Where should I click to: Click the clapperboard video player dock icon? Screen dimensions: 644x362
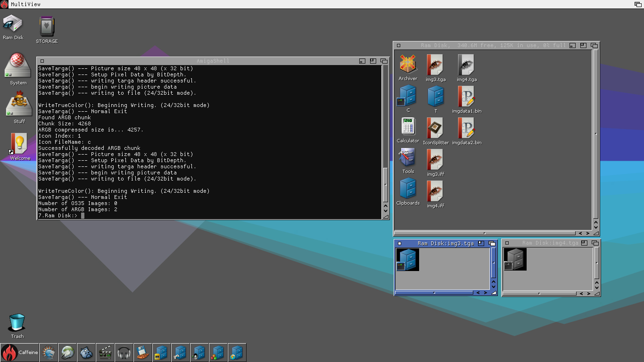pos(105,353)
